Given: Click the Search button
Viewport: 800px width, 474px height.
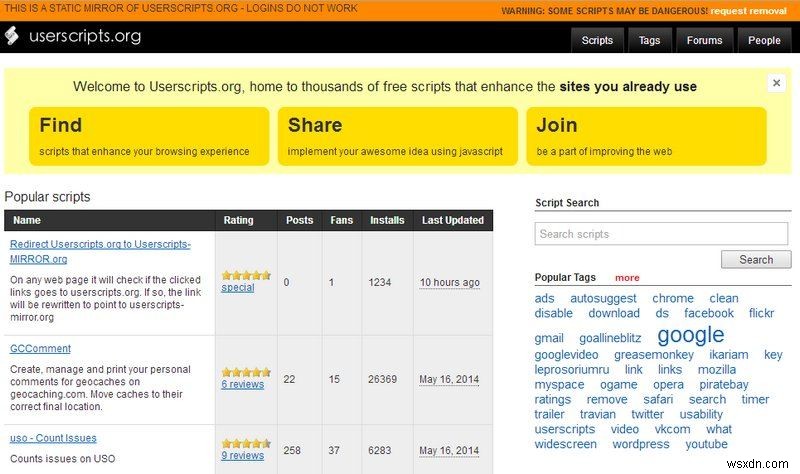Looking at the screenshot, I should (x=755, y=260).
